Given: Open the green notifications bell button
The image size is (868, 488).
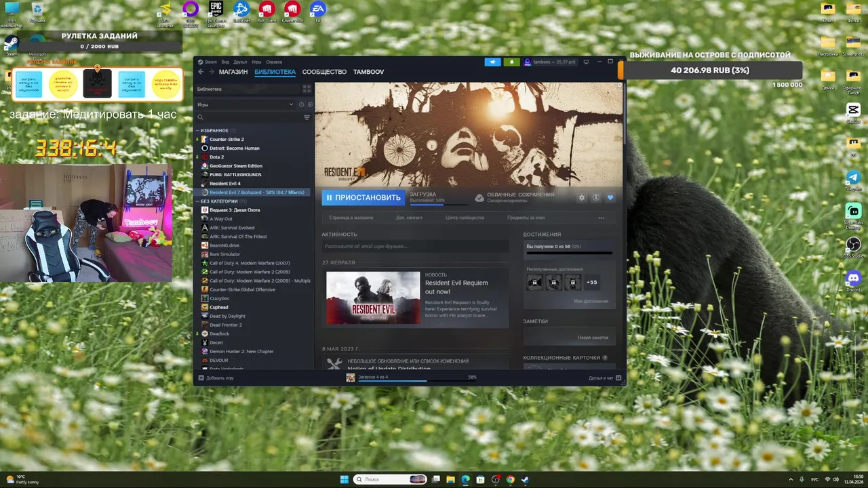Looking at the screenshot, I should coord(511,62).
